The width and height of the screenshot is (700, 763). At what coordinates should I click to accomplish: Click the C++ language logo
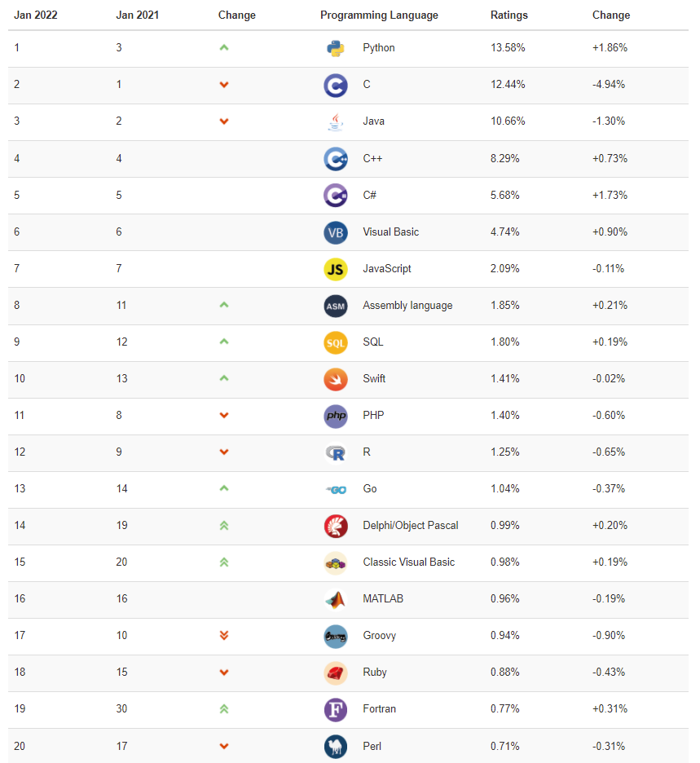tap(335, 158)
